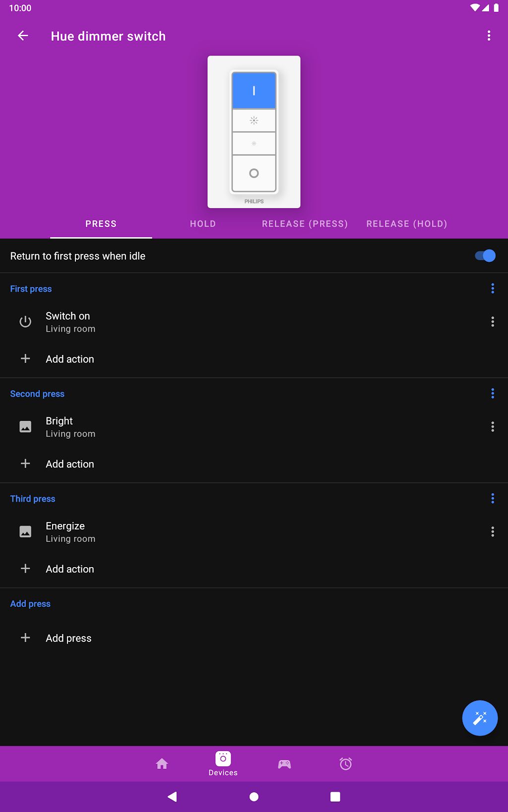Open Switch on action options menu
The image size is (508, 812).
tap(493, 322)
